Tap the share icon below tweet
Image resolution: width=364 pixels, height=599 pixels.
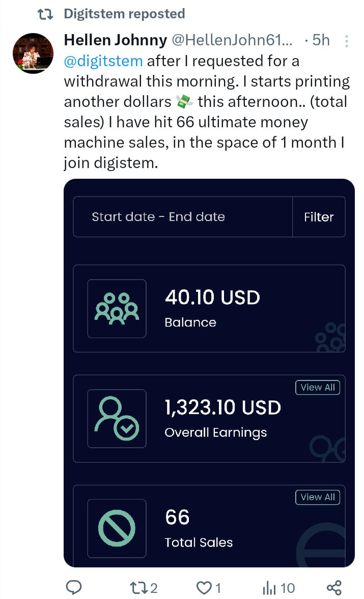[x=334, y=588]
